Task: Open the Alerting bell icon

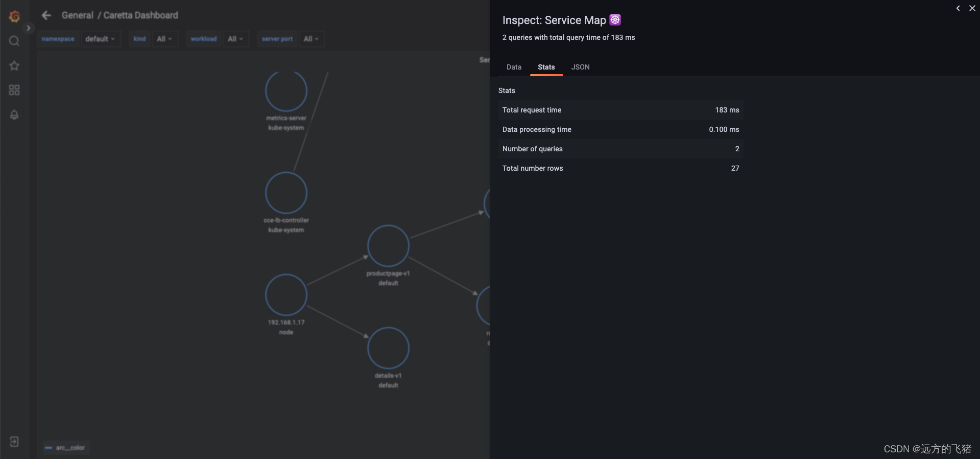Action: click(x=14, y=114)
